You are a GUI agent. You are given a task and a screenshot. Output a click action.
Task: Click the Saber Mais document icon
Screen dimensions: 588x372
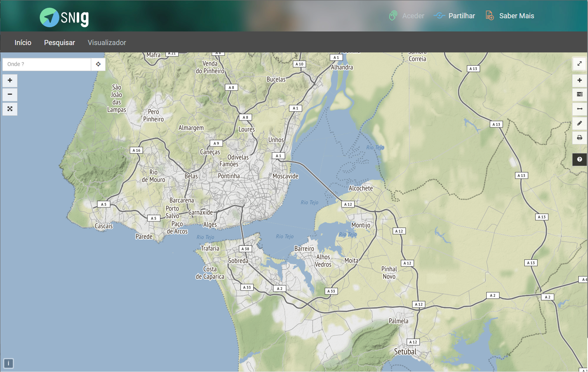point(490,16)
